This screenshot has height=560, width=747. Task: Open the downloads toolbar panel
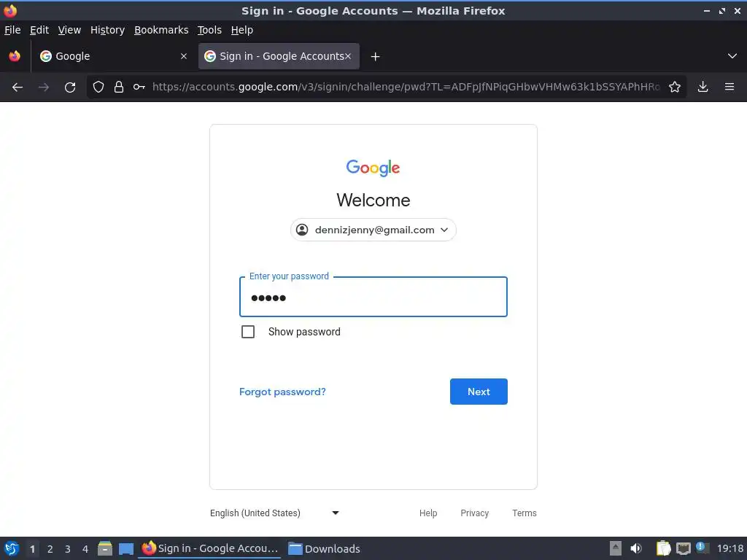click(703, 87)
